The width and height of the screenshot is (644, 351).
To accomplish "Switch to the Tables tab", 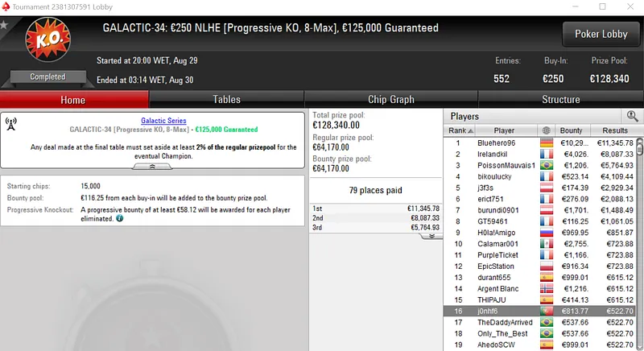I will coord(226,100).
